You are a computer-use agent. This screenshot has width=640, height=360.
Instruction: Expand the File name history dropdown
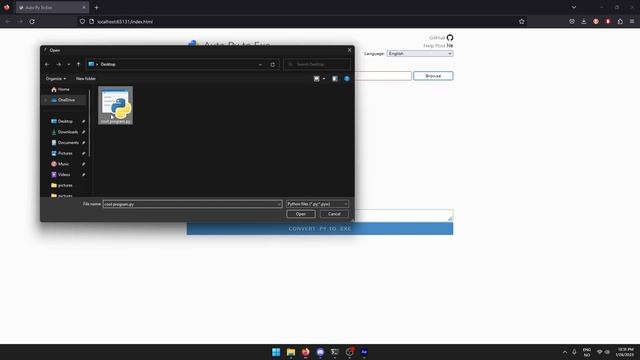click(279, 204)
